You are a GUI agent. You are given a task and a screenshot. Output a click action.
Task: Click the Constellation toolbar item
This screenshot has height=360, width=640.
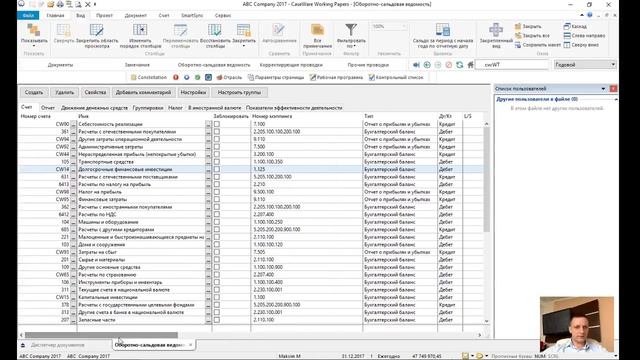click(149, 77)
